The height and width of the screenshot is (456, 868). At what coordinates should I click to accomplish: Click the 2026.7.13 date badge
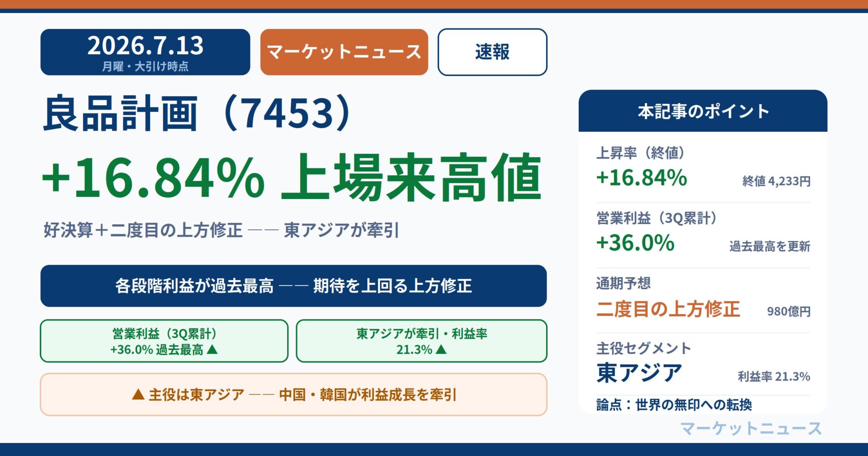(x=145, y=52)
